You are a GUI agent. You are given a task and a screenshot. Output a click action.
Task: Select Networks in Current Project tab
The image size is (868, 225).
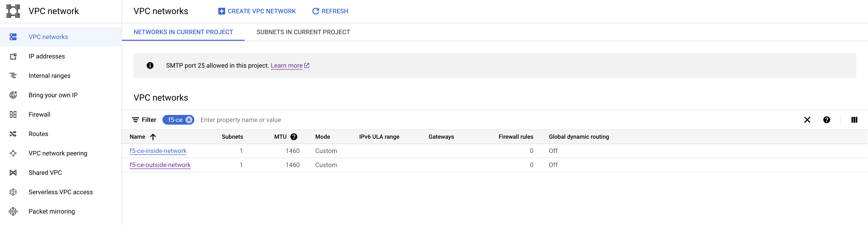point(183,32)
